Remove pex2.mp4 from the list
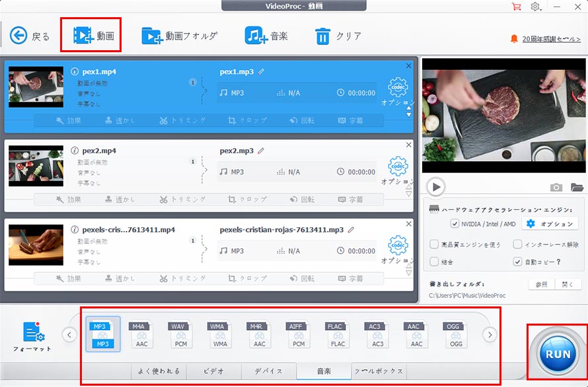 409,145
